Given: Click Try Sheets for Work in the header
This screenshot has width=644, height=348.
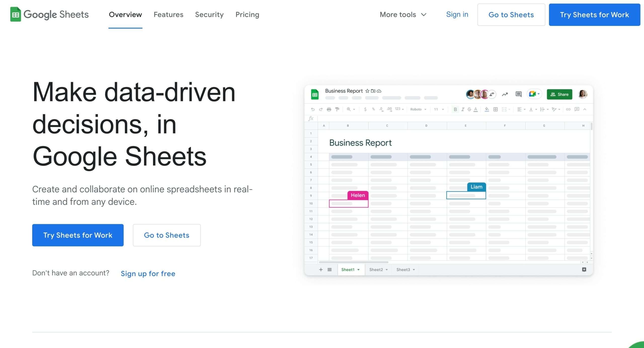Looking at the screenshot, I should point(594,15).
